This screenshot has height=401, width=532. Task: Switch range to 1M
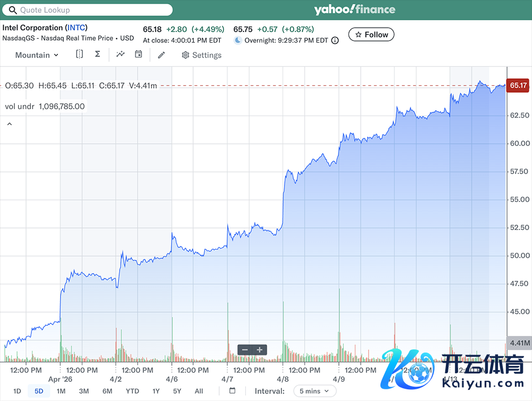point(61,391)
